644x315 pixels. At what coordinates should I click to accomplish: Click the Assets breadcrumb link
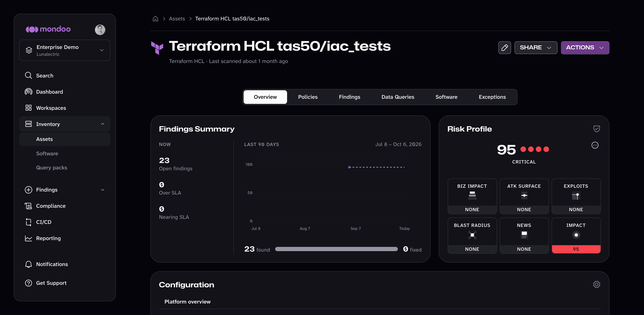[177, 19]
